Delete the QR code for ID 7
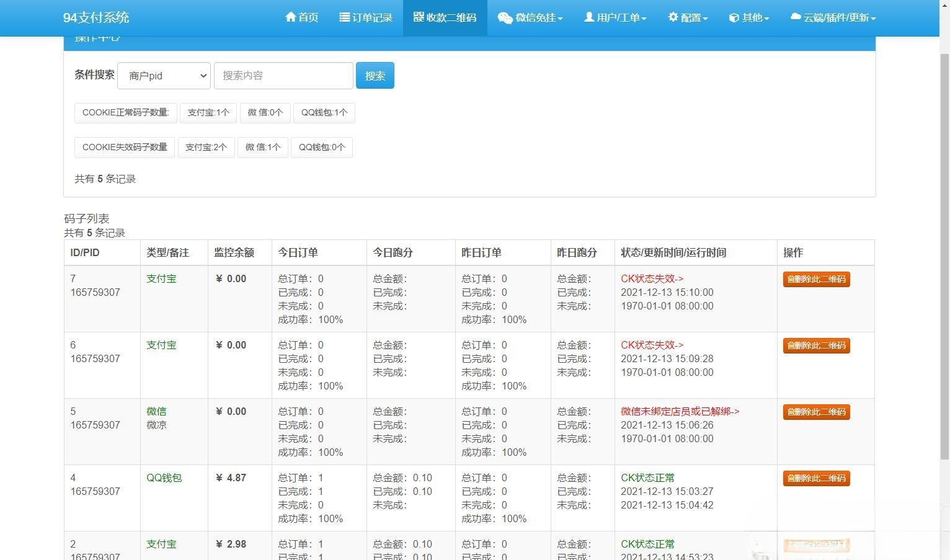 [816, 279]
